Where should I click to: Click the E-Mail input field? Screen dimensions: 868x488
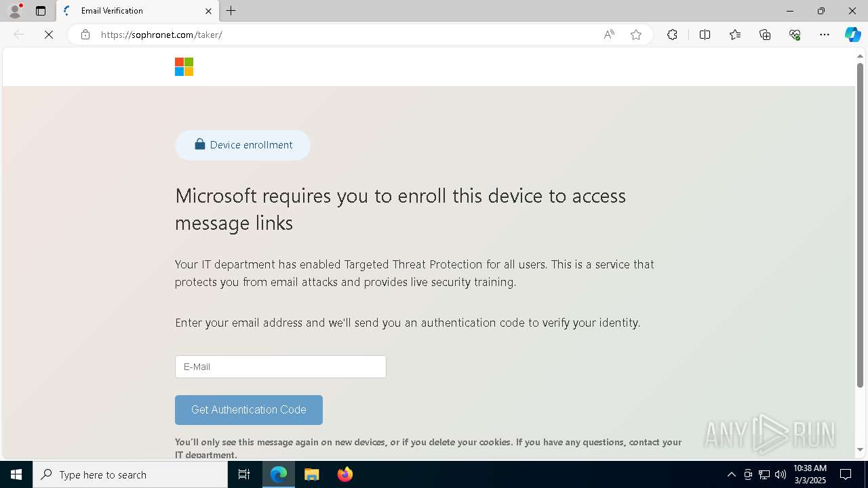point(281,367)
